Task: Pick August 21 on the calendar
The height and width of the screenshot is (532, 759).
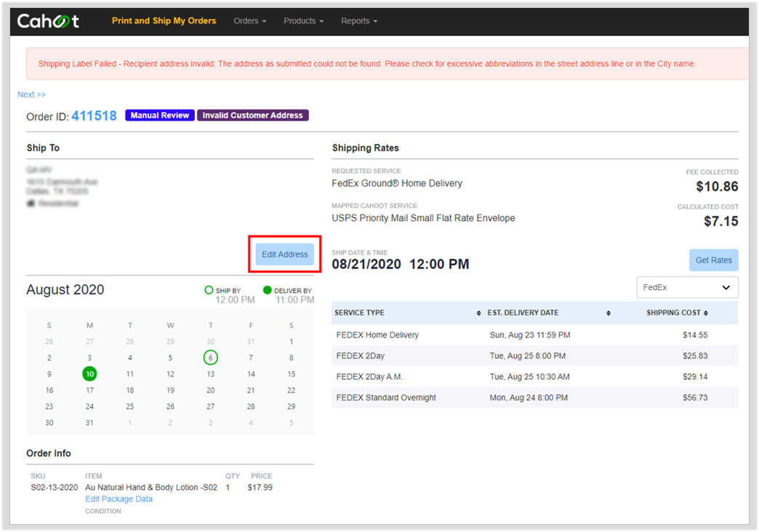Action: (251, 390)
